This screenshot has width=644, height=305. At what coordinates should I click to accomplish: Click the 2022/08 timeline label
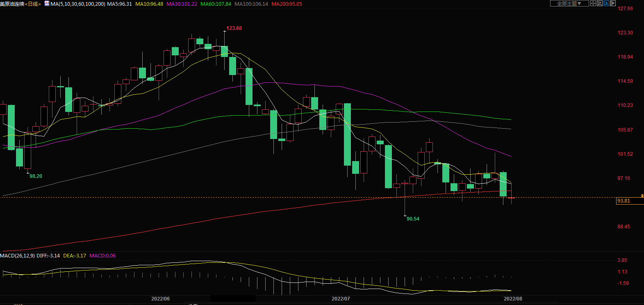point(513,299)
